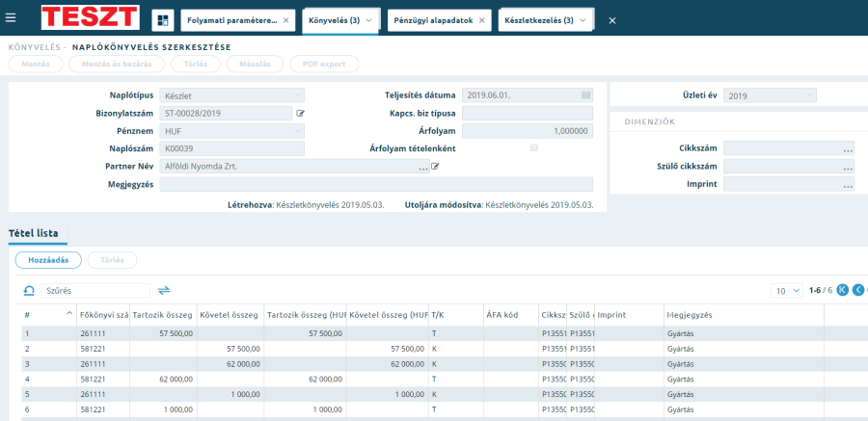This screenshot has height=421, width=868.
Task: Click the Naplószám field
Action: (231, 148)
